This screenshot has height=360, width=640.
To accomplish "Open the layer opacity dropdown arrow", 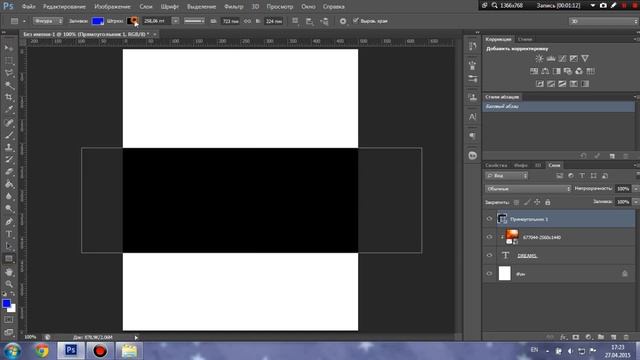I will pos(635,189).
